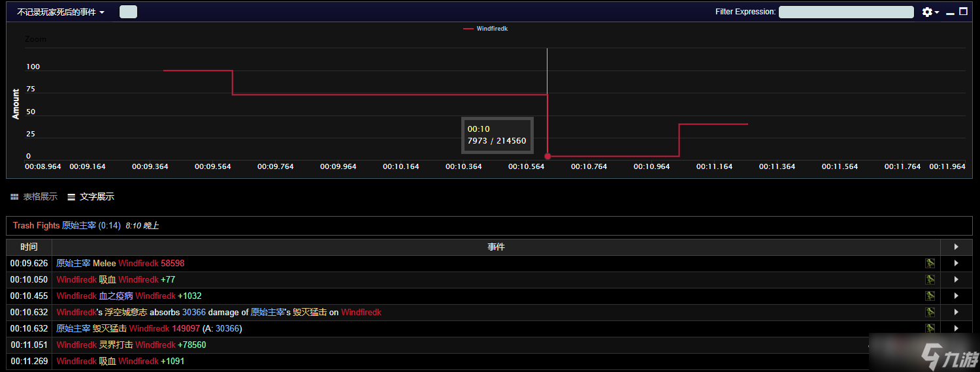Click the red data point at 00:10
This screenshot has width=980, height=372.
tap(547, 157)
